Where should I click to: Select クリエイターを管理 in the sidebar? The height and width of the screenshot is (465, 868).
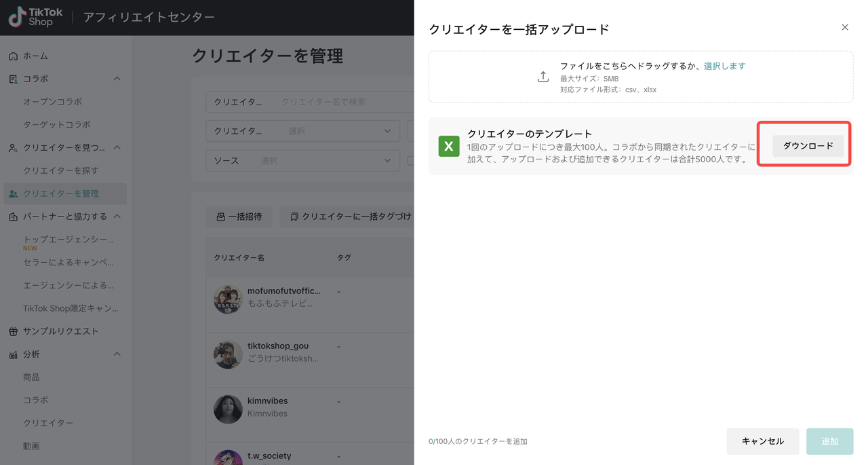click(x=65, y=193)
